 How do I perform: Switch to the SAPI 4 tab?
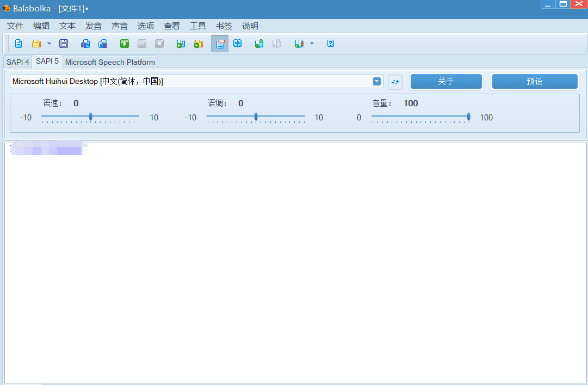[x=17, y=62]
